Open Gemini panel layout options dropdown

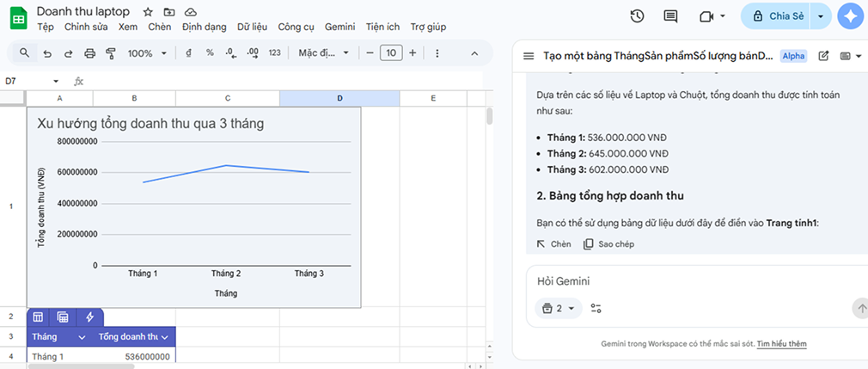pyautogui.click(x=852, y=56)
